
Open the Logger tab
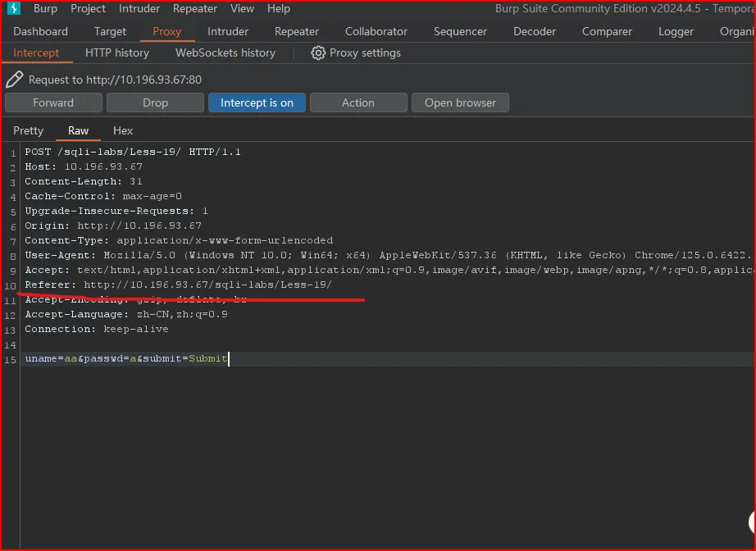click(676, 31)
